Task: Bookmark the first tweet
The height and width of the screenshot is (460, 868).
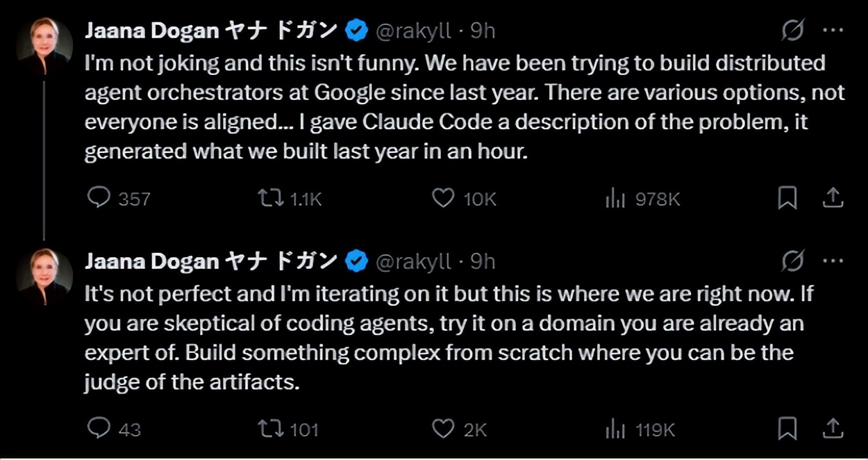Action: coord(787,199)
